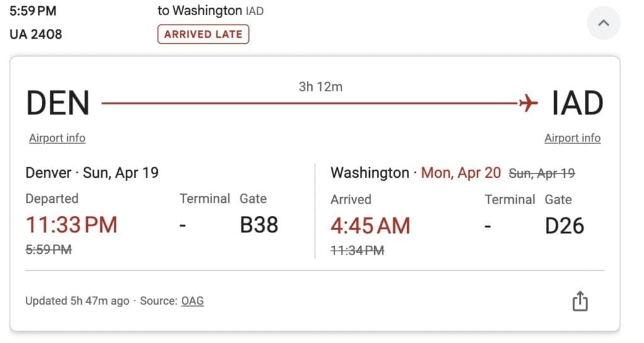The width and height of the screenshot is (644, 343).
Task: Open the OAG source link
Action: [192, 301]
